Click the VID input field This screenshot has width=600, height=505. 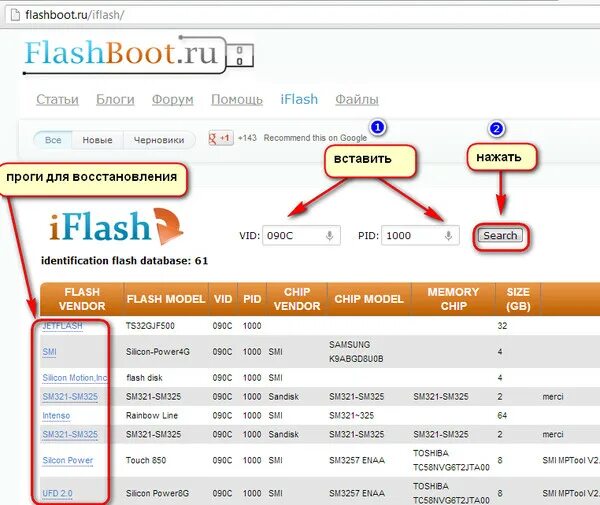[x=302, y=236]
